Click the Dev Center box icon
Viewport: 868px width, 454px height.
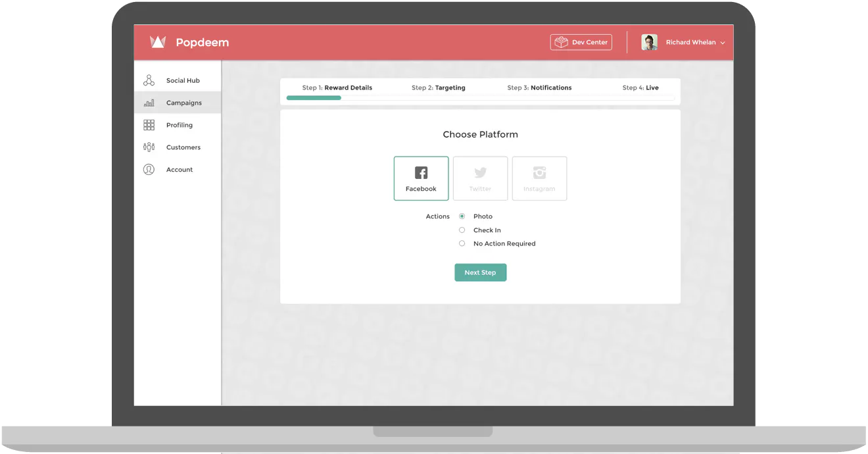561,42
